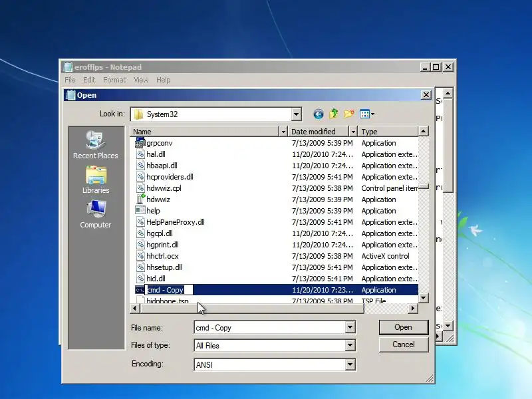Click the hhctrl.ocx ActiveX control type cell

(x=386, y=256)
